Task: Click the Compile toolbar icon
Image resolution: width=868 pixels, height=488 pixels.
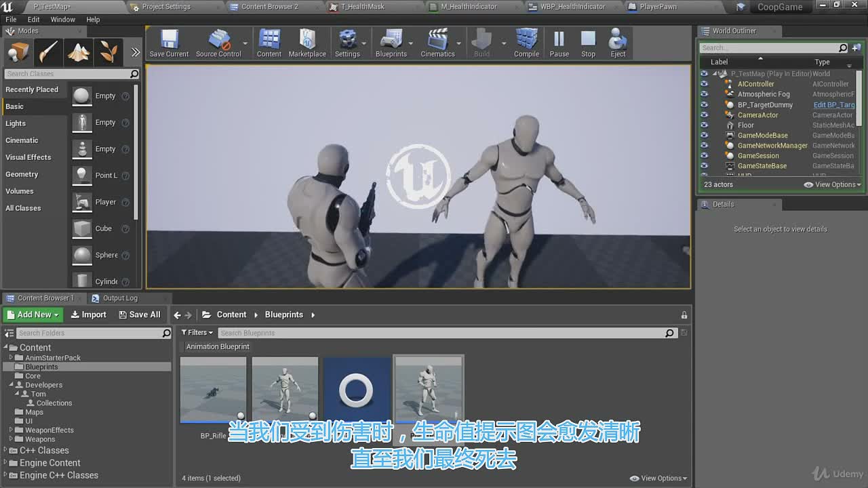Action: (x=526, y=43)
